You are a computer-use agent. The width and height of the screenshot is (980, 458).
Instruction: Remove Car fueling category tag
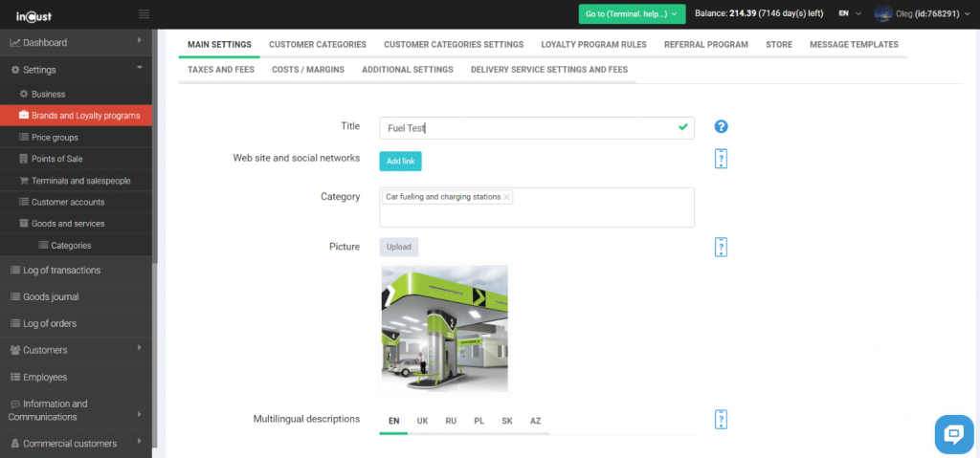[x=507, y=197]
